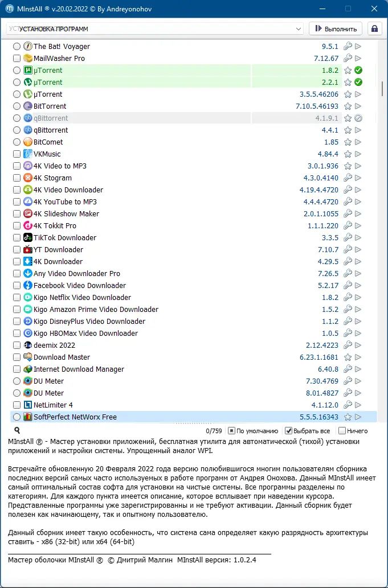Click the 4K Tokkit Pro row label
388x588 pixels.
click(x=55, y=226)
